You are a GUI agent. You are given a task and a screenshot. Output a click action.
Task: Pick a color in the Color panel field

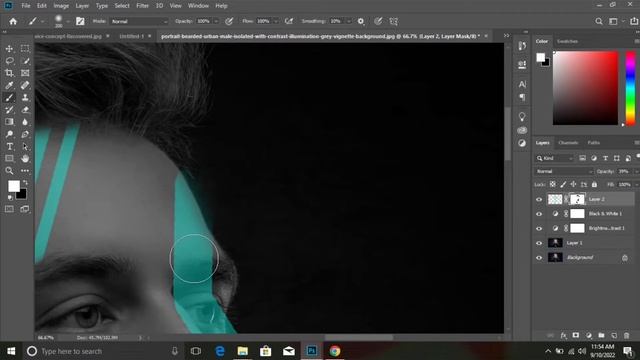click(585, 88)
